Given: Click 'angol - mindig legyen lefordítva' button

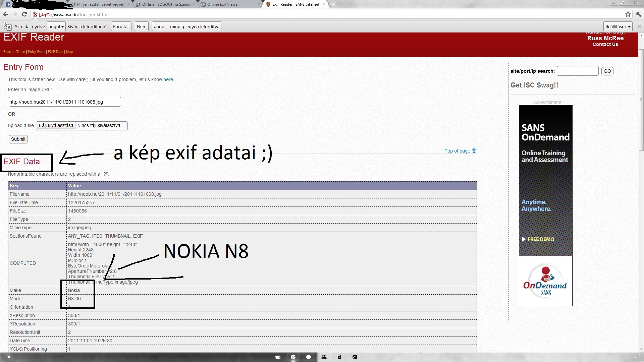Looking at the screenshot, I should click(x=186, y=26).
